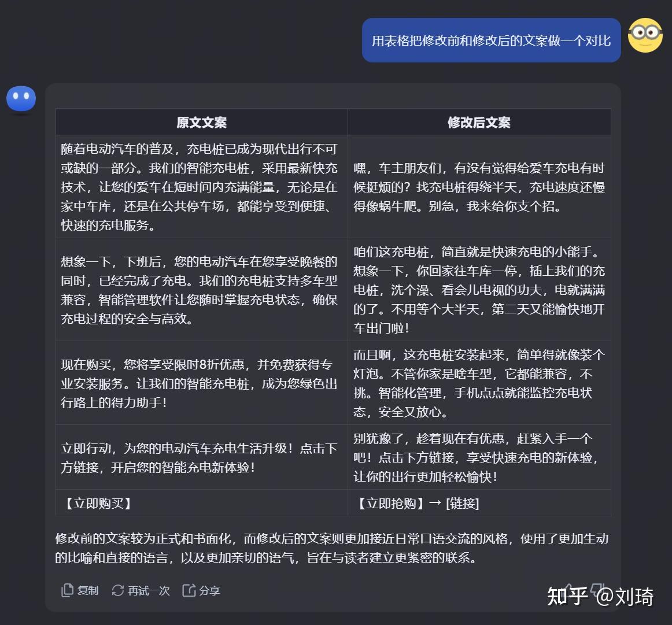Click the 复制 text button

(x=88, y=590)
